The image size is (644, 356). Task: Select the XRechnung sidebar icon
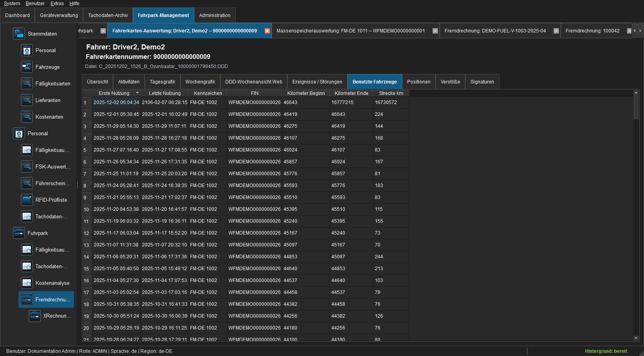click(x=34, y=316)
